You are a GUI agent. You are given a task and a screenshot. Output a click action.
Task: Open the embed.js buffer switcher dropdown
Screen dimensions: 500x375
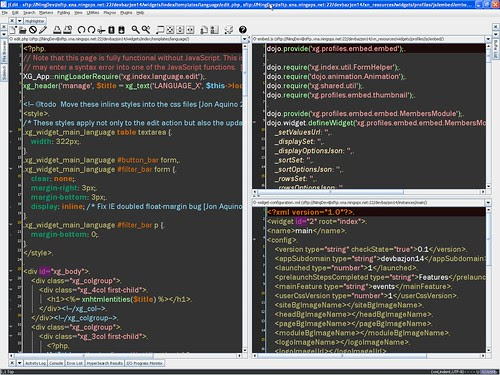pos(488,39)
